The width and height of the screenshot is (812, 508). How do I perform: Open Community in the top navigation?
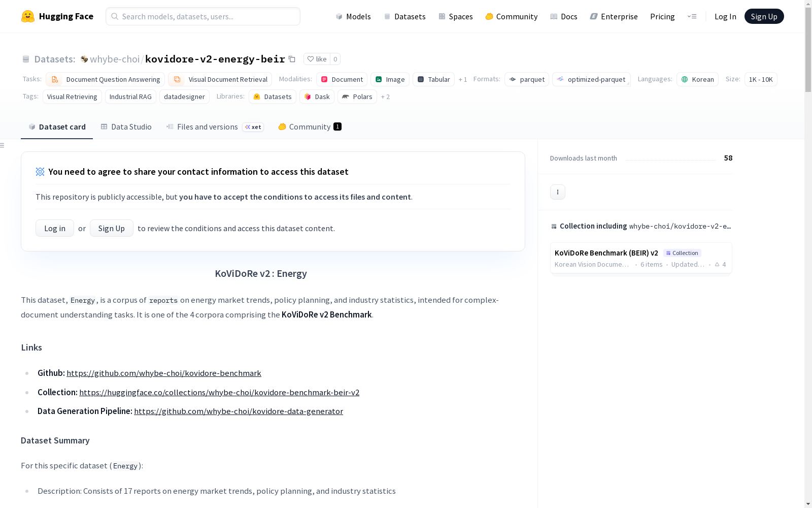click(x=511, y=16)
